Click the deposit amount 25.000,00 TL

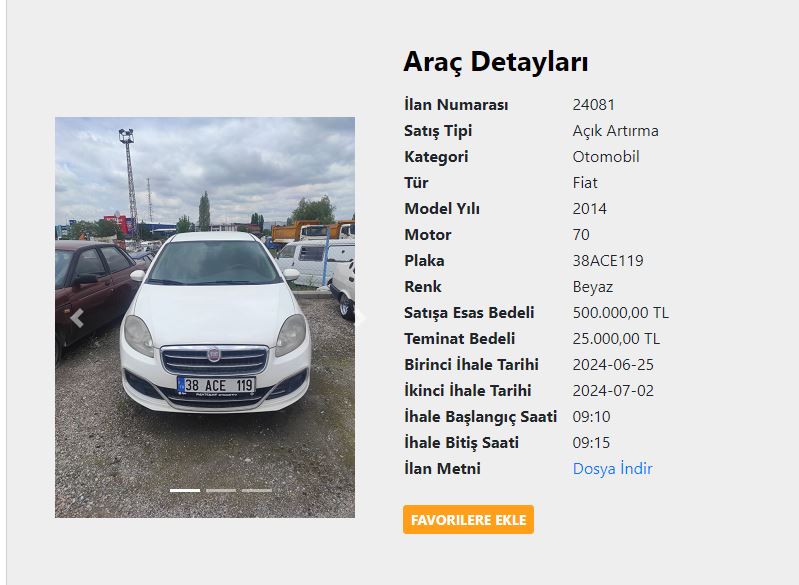616,339
